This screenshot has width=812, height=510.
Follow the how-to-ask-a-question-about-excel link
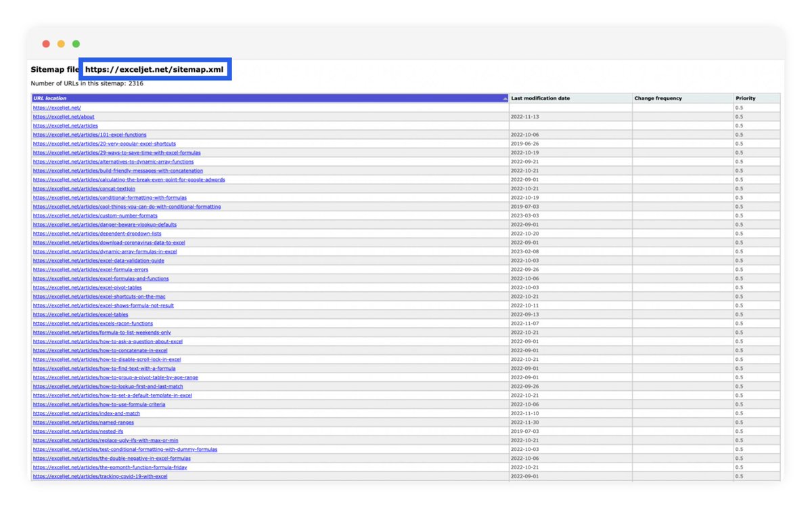(x=108, y=341)
